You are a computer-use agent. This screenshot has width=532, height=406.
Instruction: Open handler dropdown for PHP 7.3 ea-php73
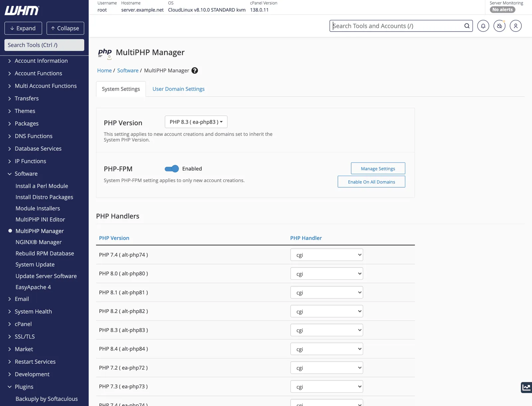pyautogui.click(x=327, y=387)
